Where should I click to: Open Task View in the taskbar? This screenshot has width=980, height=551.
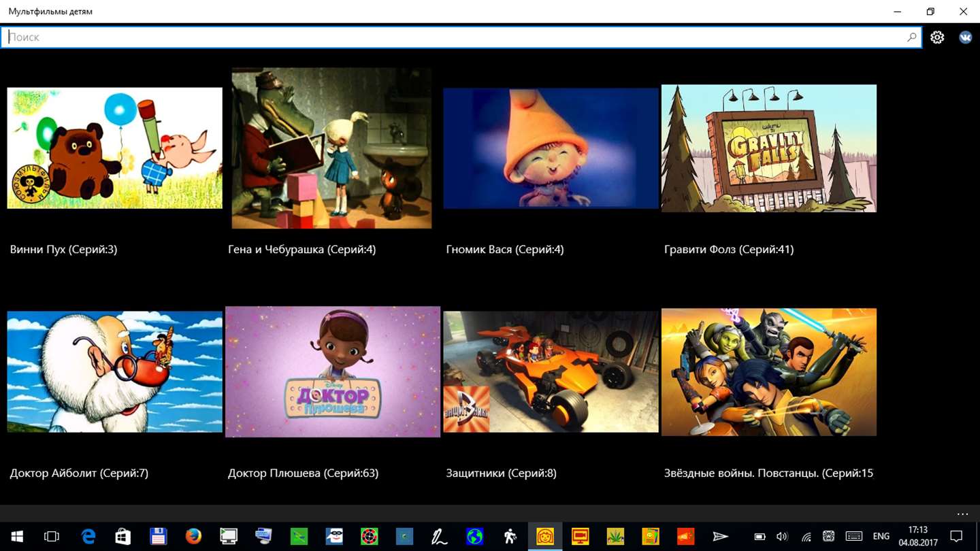[52, 537]
